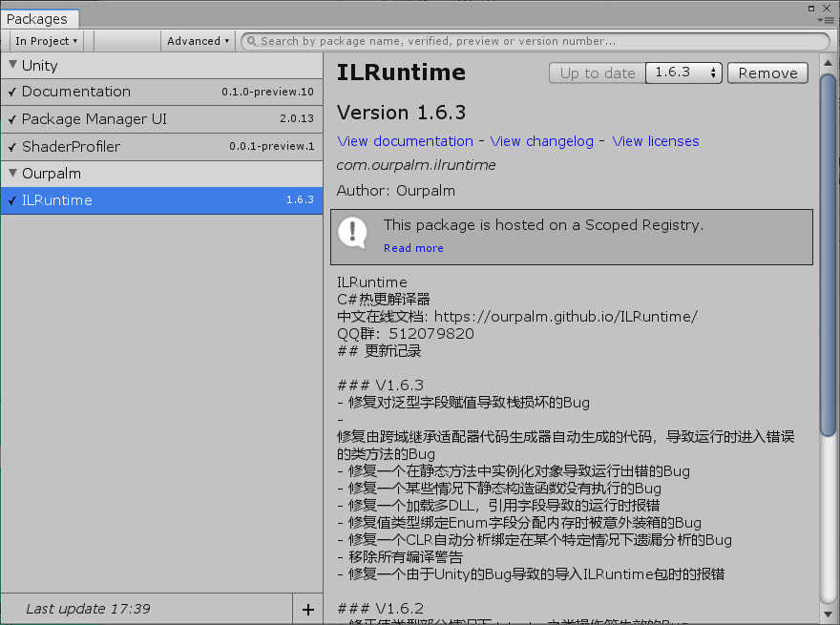The width and height of the screenshot is (840, 625).
Task: Click the maximize window square icon
Action: coord(811,8)
